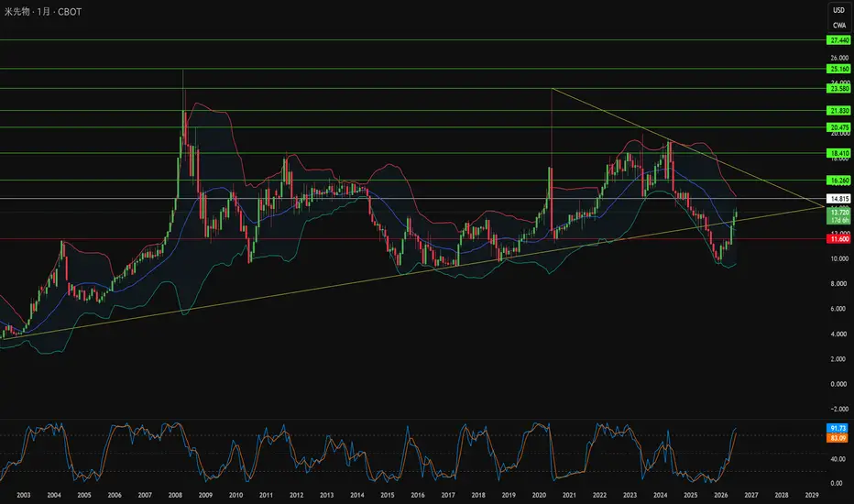The image size is (854, 504).
Task: Open the USD currency selector
Action: 838,10
